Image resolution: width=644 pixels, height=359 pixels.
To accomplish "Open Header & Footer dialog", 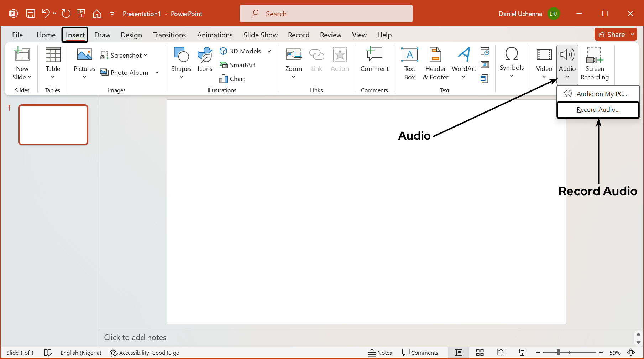I will [x=435, y=64].
